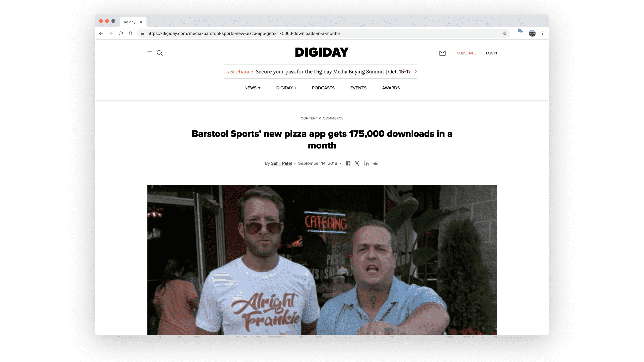Open author Sahil Patel's page
Image resolution: width=644 pixels, height=362 pixels.
pyautogui.click(x=281, y=163)
